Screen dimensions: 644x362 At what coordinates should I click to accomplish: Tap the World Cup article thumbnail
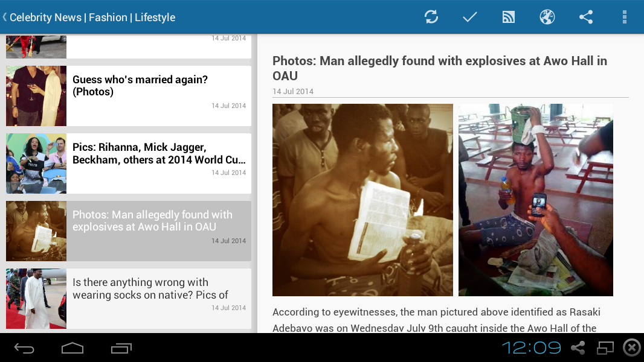(x=36, y=164)
